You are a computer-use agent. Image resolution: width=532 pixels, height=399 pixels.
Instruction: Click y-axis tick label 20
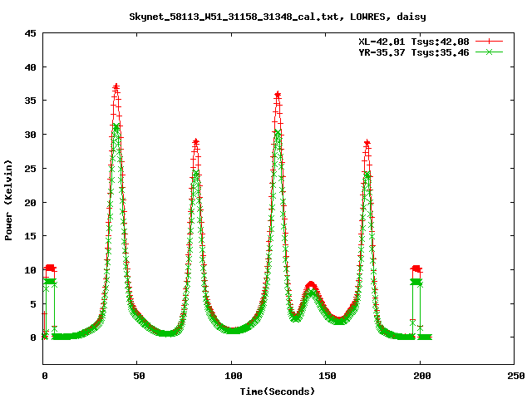click(x=30, y=203)
